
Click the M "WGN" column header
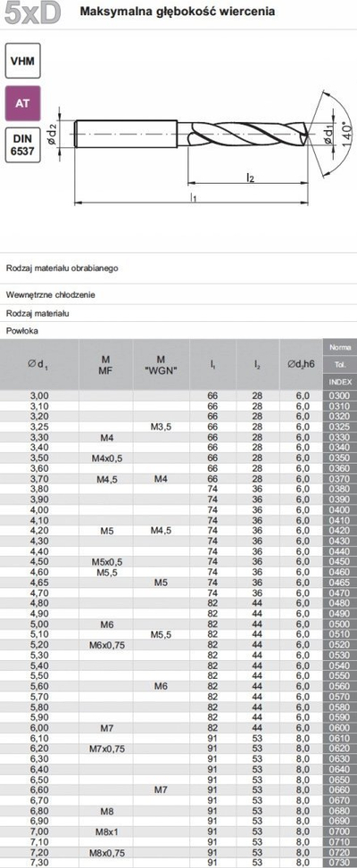161,364
